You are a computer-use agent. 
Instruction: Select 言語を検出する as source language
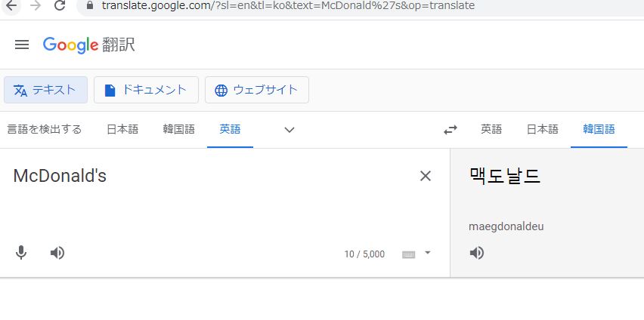pyautogui.click(x=45, y=129)
